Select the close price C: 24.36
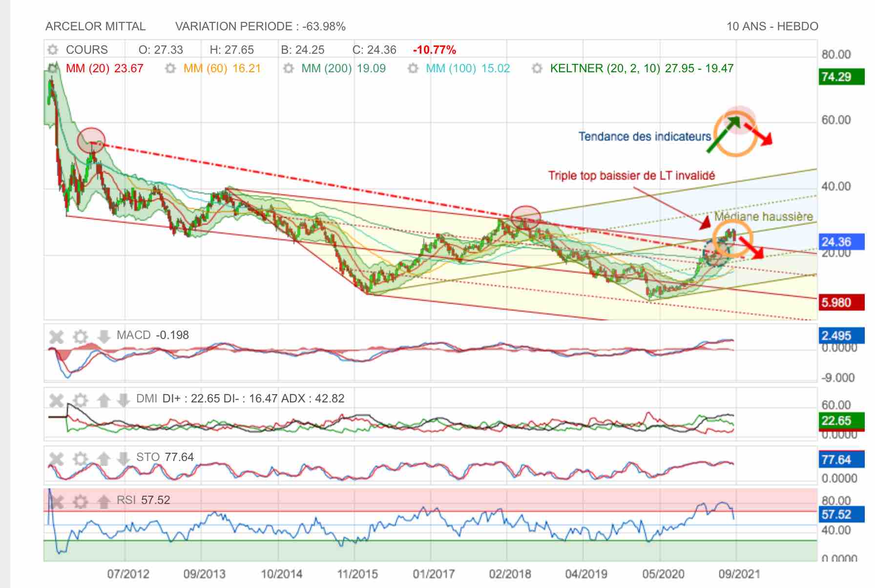 [375, 50]
